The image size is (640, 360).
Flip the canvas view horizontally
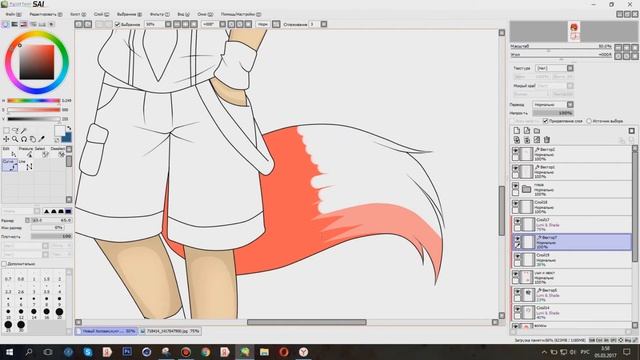click(276, 24)
